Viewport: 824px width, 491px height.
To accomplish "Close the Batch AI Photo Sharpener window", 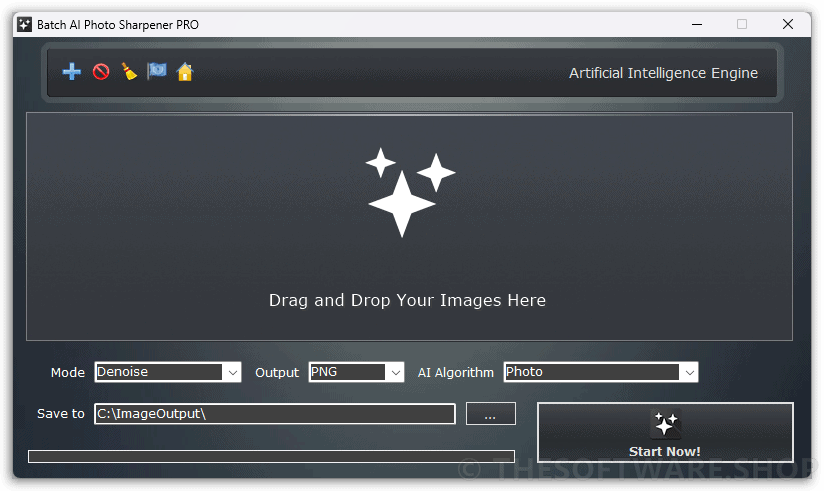I will pos(788,24).
